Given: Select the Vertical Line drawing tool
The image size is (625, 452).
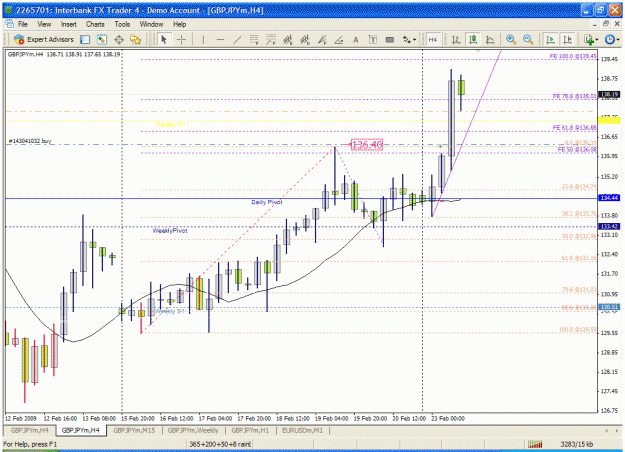Looking at the screenshot, I should pyautogui.click(x=203, y=39).
